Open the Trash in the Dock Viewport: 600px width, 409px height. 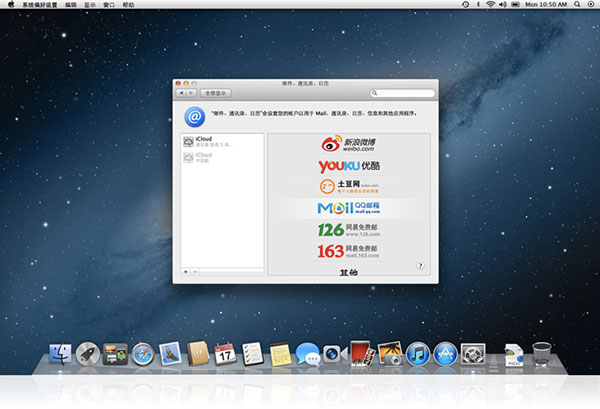pyautogui.click(x=541, y=354)
